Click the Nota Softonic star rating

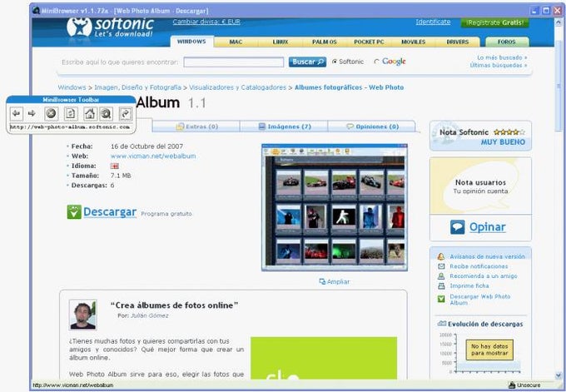(x=509, y=132)
